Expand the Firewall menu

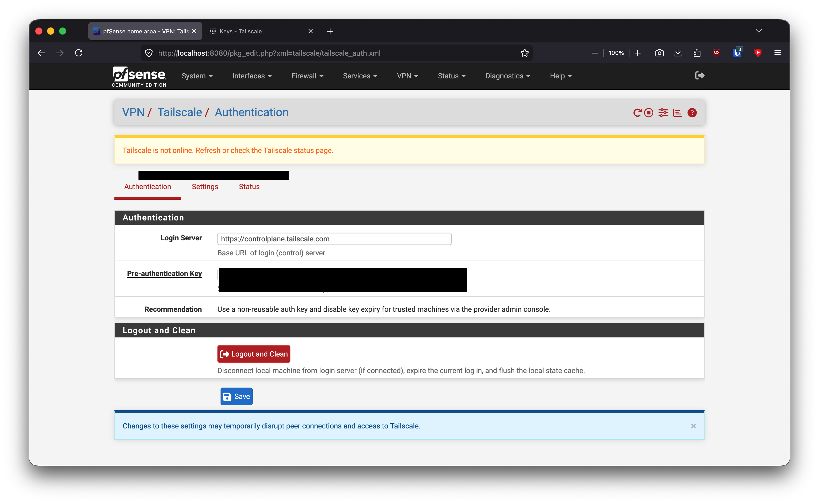pos(307,76)
